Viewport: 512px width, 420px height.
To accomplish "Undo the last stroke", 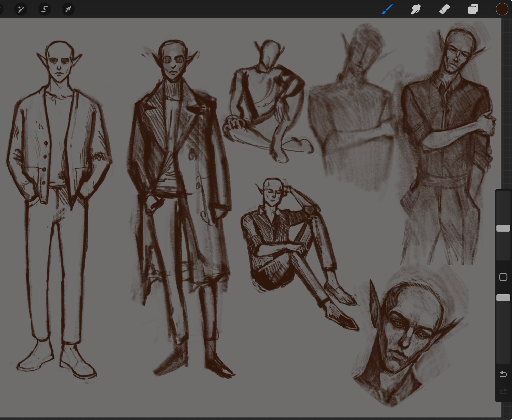I will click(x=503, y=374).
